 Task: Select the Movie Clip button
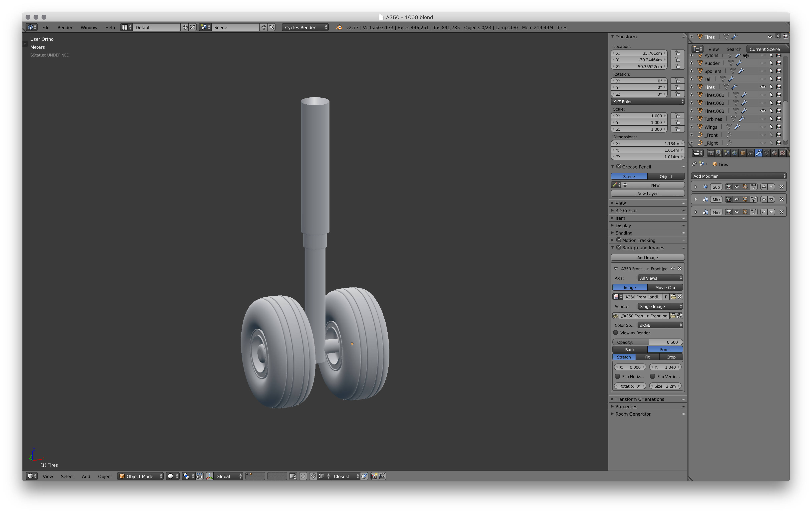click(665, 288)
